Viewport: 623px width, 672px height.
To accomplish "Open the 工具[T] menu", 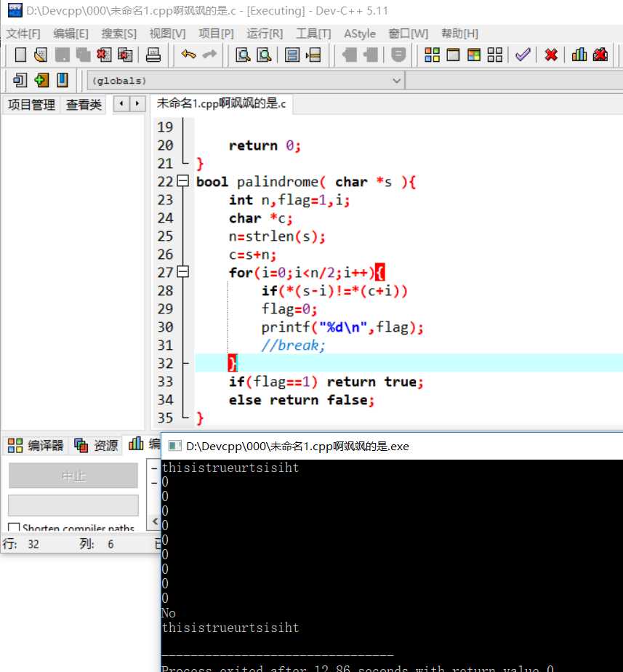I will (313, 34).
